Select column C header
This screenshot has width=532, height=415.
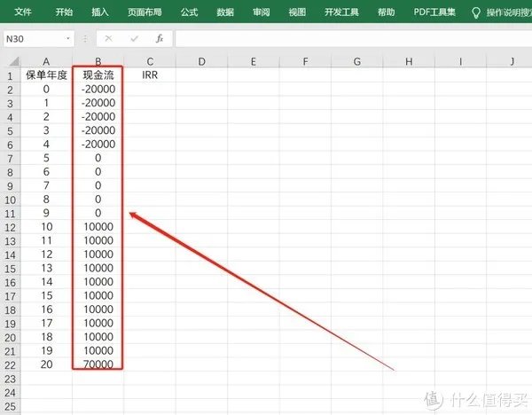(x=150, y=61)
